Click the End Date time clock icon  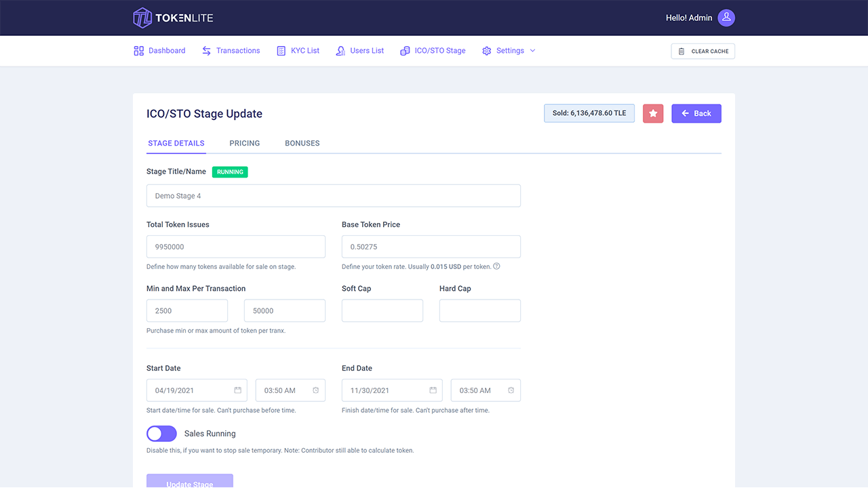pyautogui.click(x=511, y=390)
